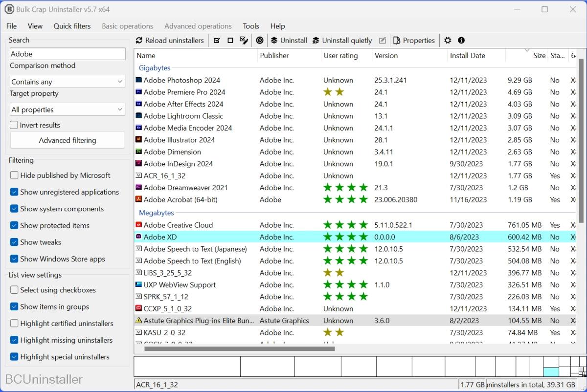587x392 pixels.
Task: Click Uninstall quietly button
Action: coord(342,41)
